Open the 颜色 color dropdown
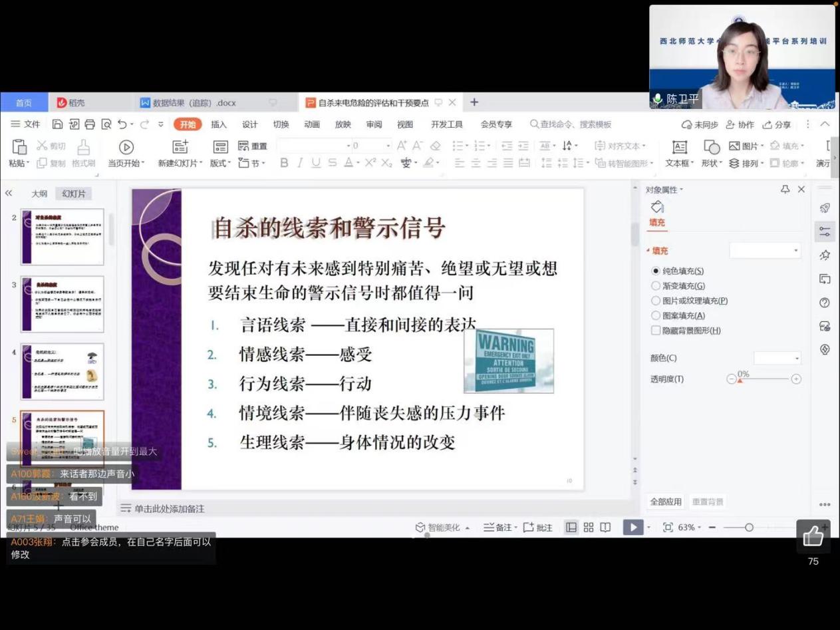This screenshot has height=630, width=840. point(777,359)
